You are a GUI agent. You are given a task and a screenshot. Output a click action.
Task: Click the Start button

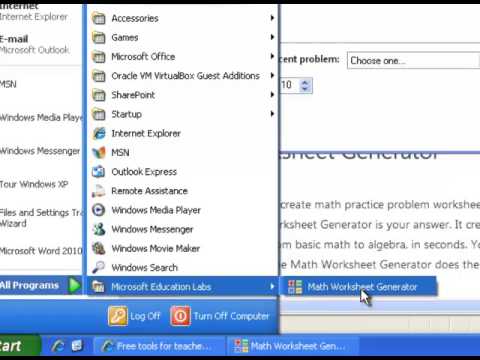[20, 346]
